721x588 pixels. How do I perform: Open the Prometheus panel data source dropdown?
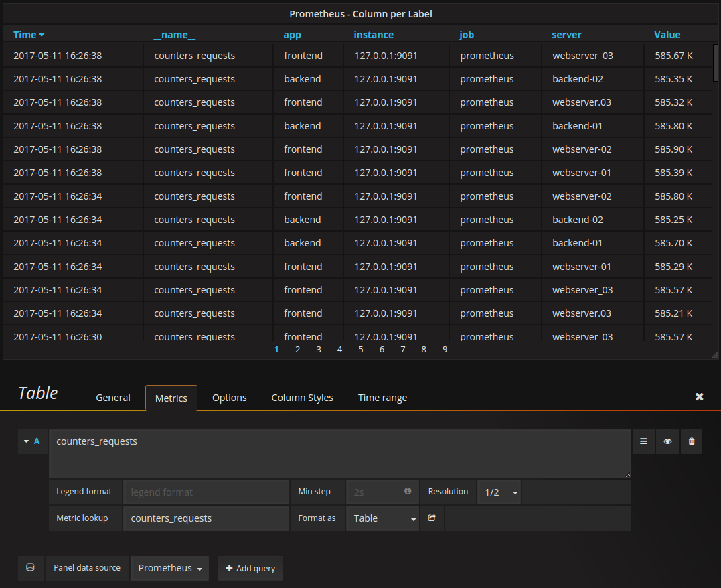169,567
